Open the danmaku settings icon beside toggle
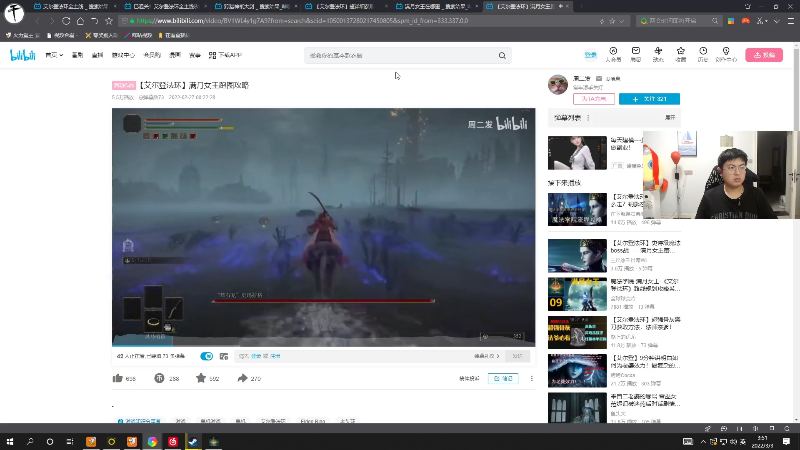800x450 pixels. [x=223, y=356]
